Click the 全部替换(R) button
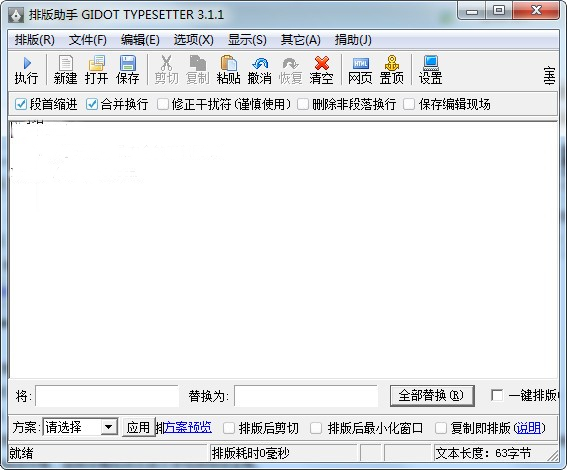 [x=432, y=396]
